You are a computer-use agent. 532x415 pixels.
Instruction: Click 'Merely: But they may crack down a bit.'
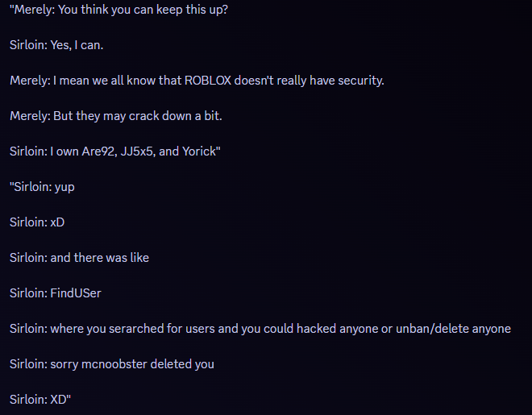pyautogui.click(x=116, y=116)
